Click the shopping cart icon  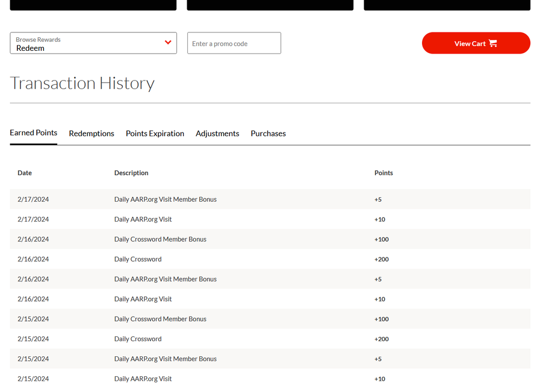coord(493,43)
